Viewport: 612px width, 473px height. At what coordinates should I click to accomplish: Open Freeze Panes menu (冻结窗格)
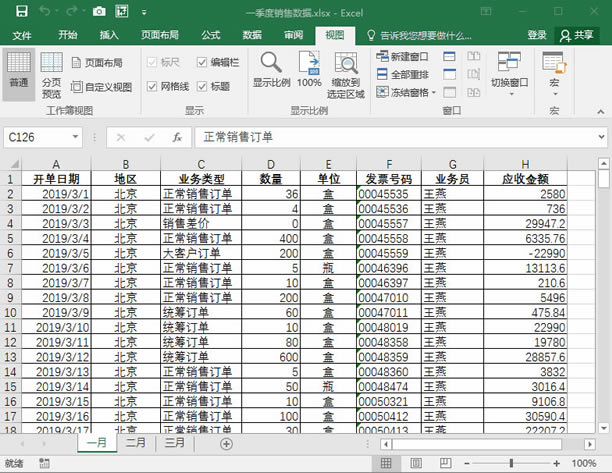[406, 92]
